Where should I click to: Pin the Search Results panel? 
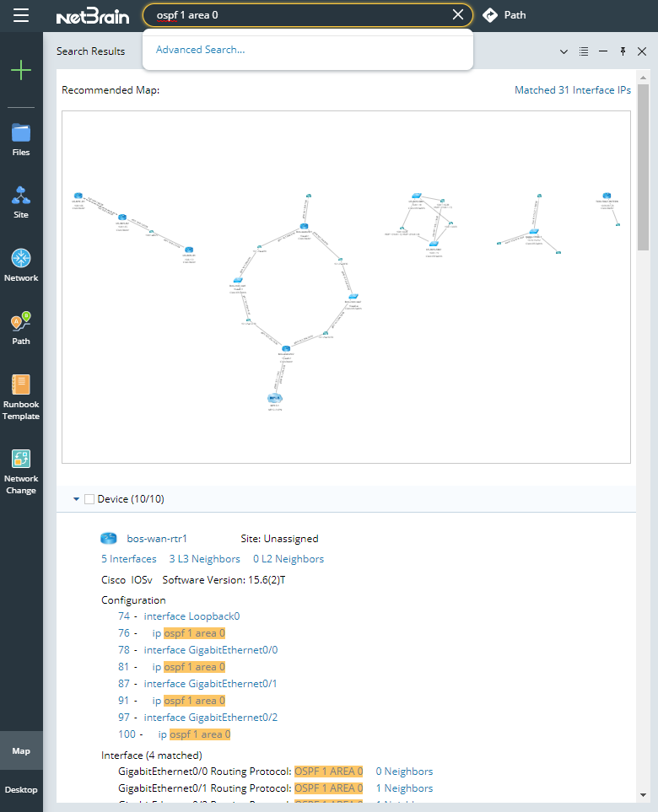coord(623,51)
